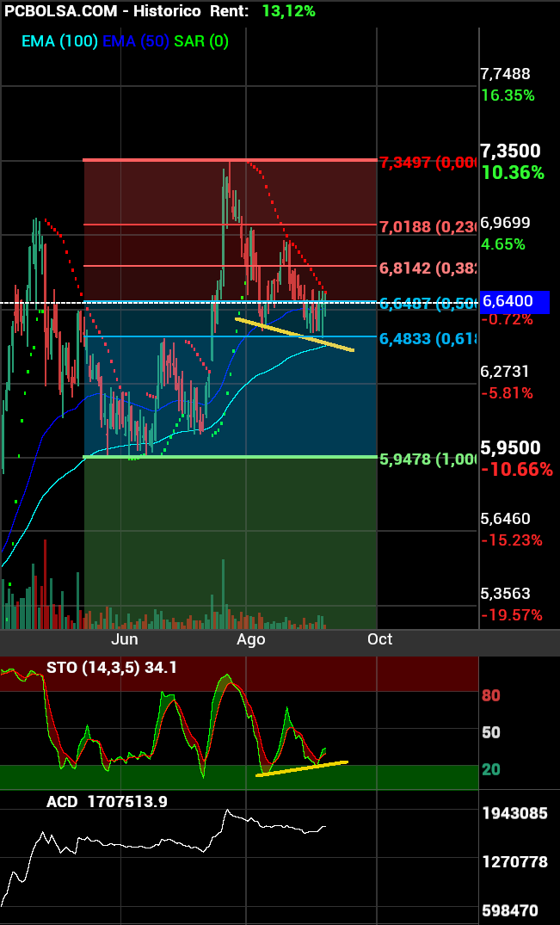Click the 80 overbought level label
The image size is (560, 925).
point(490,695)
